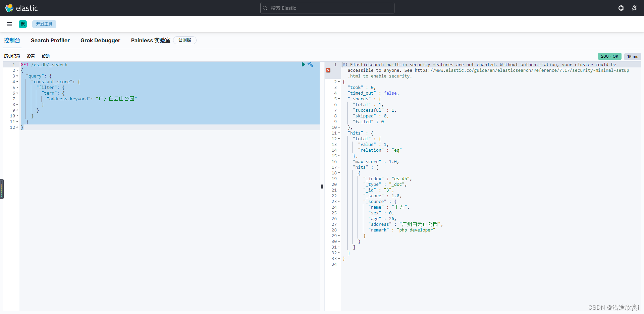This screenshot has width=644, height=314.
Task: Click the red error marker in response gutter
Action: coord(328,70)
